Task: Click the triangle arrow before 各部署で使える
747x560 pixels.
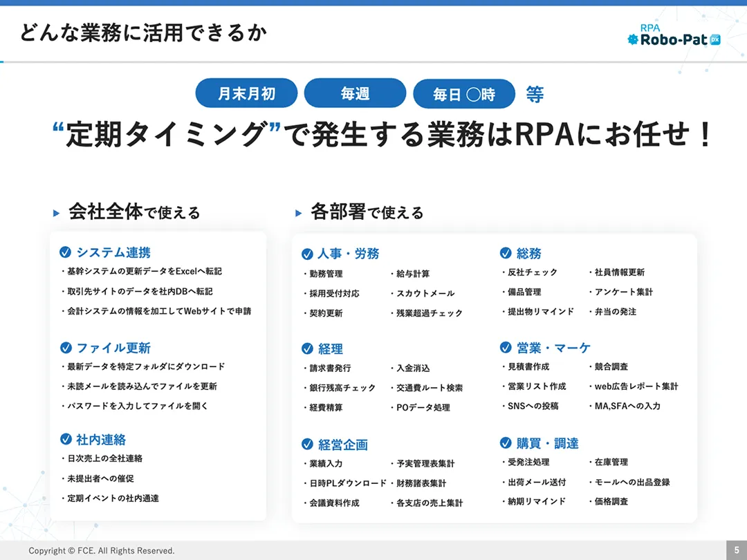Action: click(299, 213)
